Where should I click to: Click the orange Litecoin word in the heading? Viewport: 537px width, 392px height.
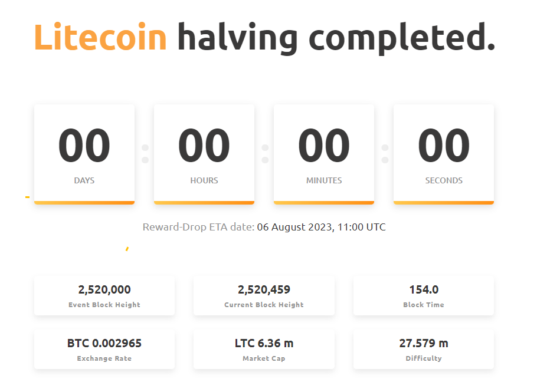tap(100, 38)
